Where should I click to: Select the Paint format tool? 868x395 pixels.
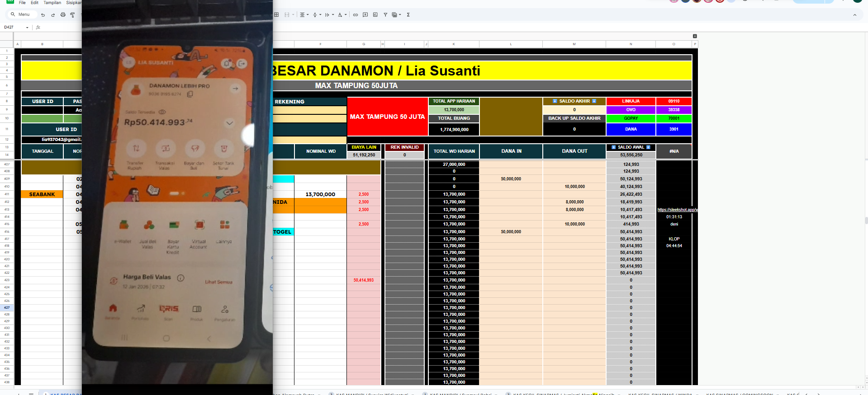72,15
